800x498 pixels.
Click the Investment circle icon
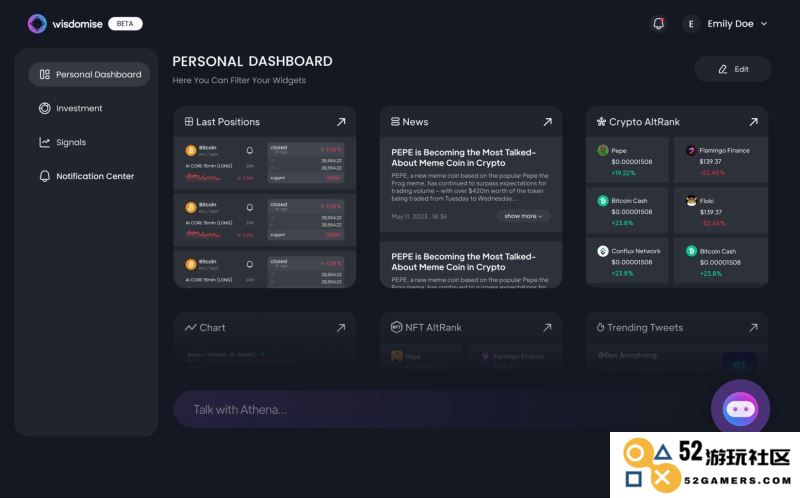coord(45,108)
